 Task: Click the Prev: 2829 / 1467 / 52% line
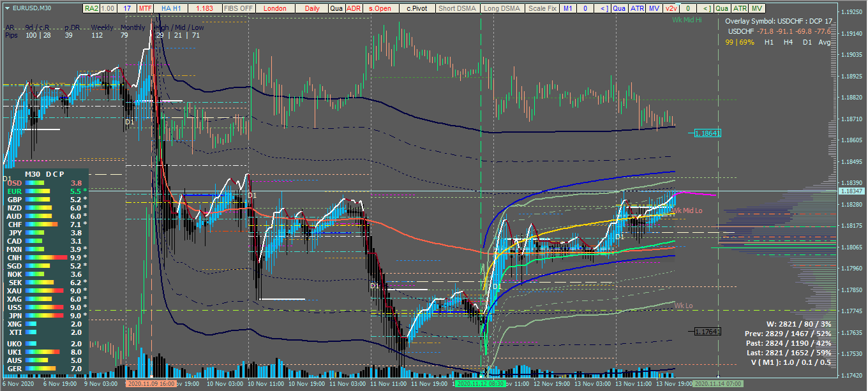(788, 334)
